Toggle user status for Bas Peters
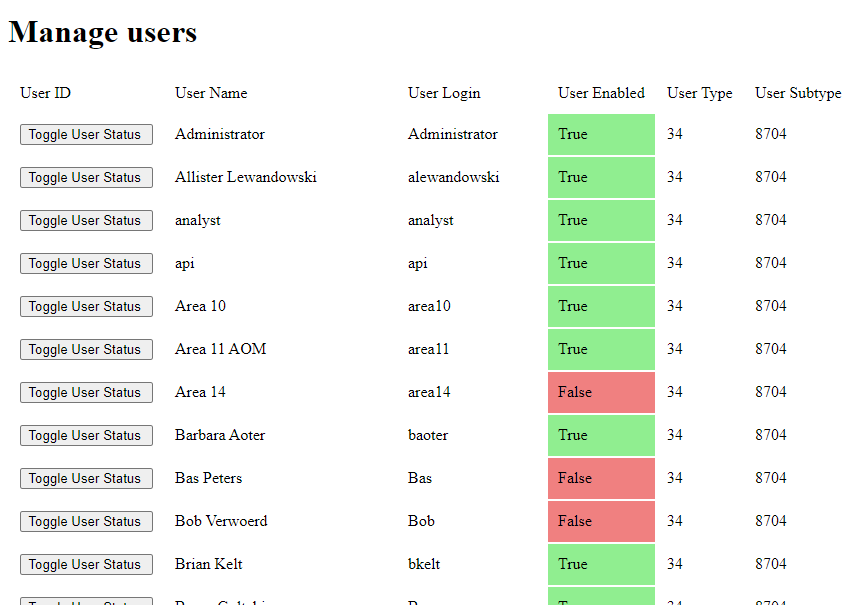Viewport: 855px width, 605px height. tap(86, 478)
